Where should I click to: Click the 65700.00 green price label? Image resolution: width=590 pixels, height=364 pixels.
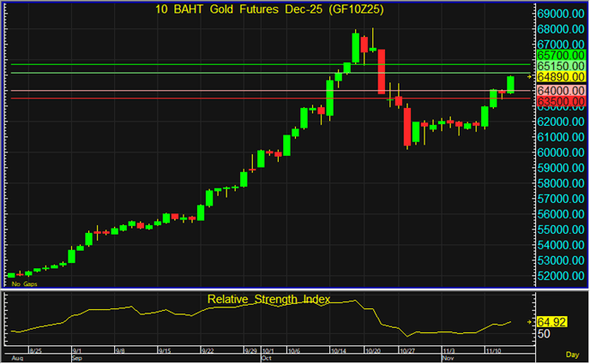click(x=561, y=53)
